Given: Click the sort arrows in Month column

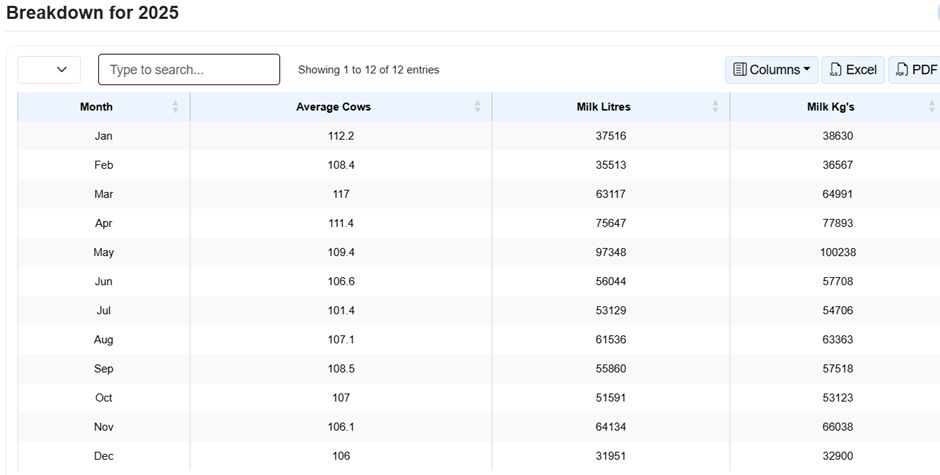Looking at the screenshot, I should pos(175,107).
